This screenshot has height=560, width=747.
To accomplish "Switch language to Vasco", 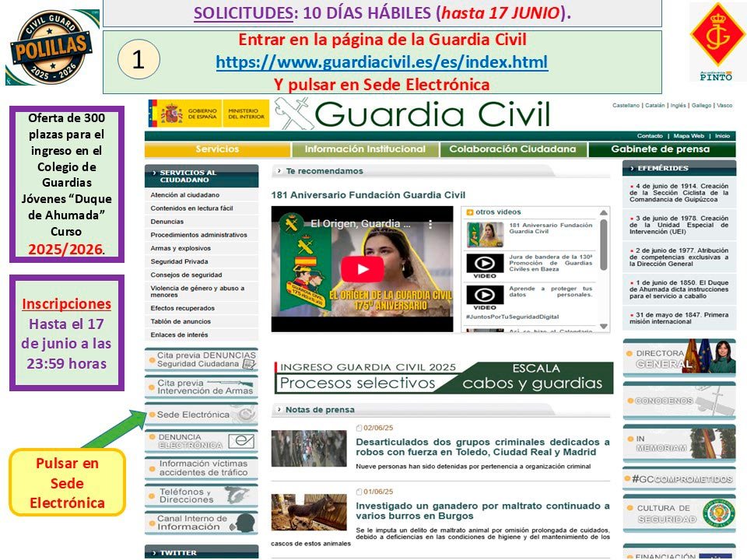I will [x=724, y=105].
